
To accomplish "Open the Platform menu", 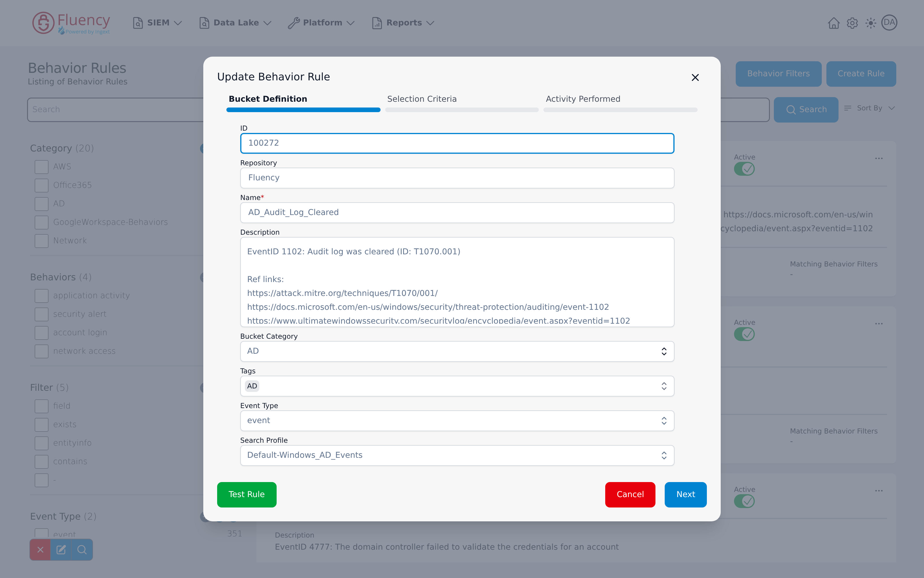I will [x=321, y=23].
